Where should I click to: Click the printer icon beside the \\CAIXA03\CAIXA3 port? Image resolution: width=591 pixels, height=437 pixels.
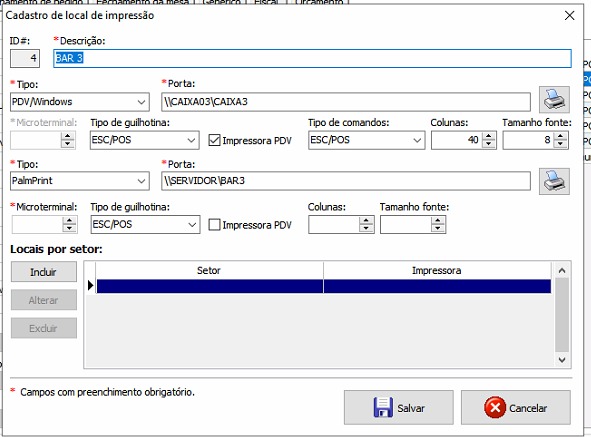(554, 100)
